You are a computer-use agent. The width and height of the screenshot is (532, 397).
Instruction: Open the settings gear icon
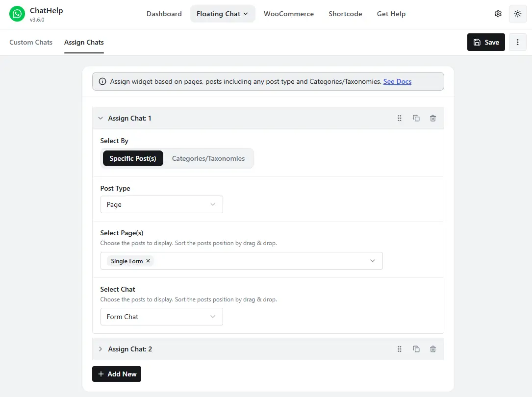click(x=498, y=14)
